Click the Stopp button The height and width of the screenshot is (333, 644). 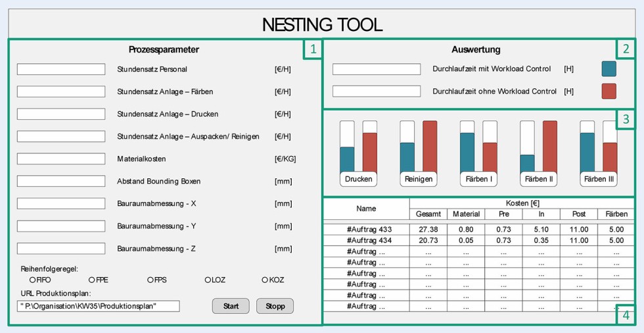click(x=275, y=306)
